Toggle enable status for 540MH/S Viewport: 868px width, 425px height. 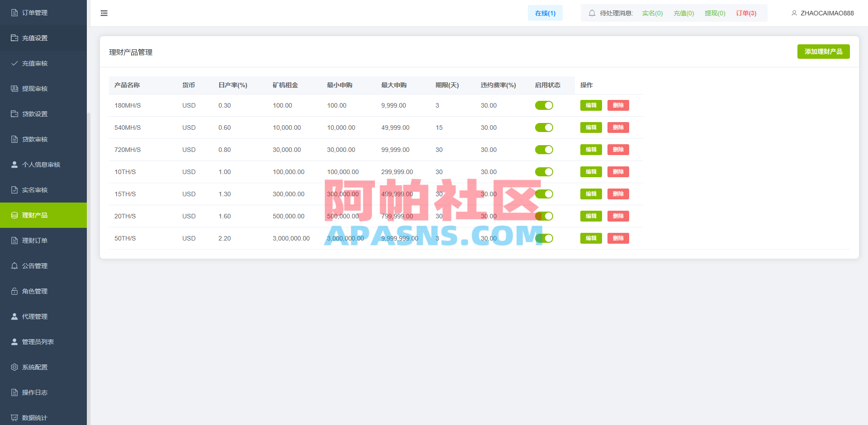pyautogui.click(x=544, y=127)
